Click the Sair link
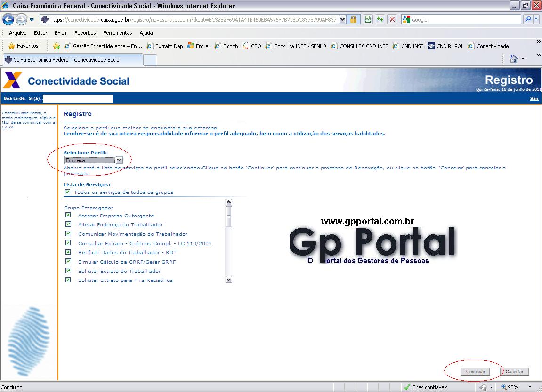This screenshot has height=392, width=542. tap(534, 98)
